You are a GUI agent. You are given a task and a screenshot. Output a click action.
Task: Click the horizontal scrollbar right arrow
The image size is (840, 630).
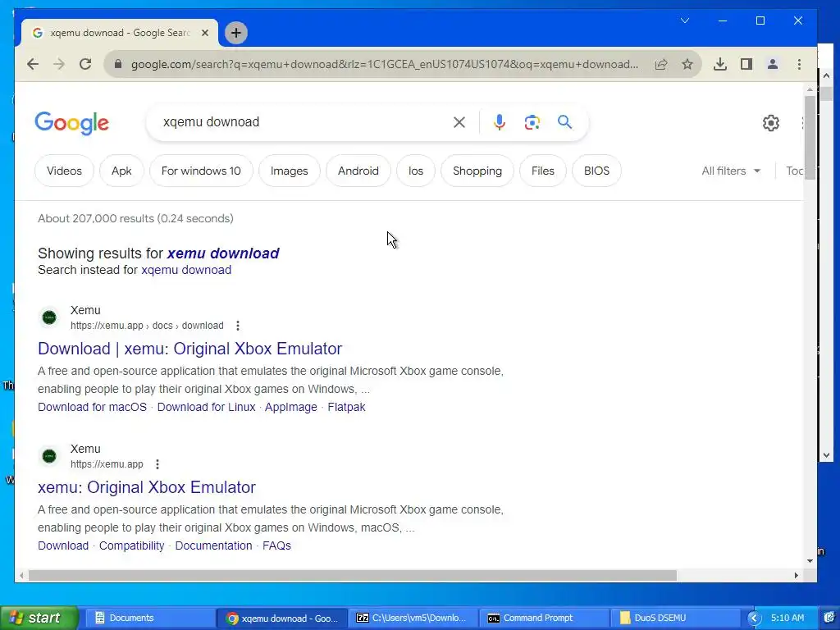tap(796, 575)
